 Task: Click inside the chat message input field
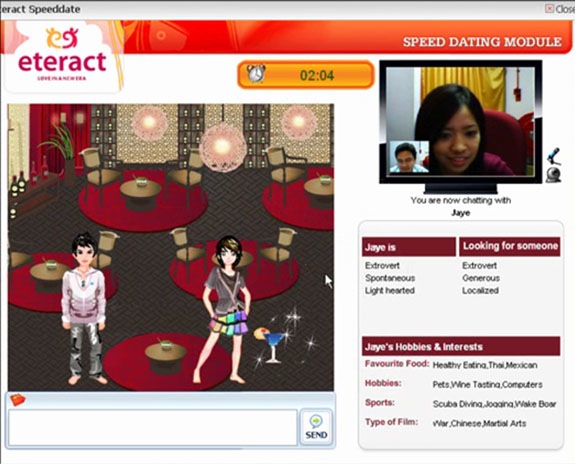(x=153, y=428)
